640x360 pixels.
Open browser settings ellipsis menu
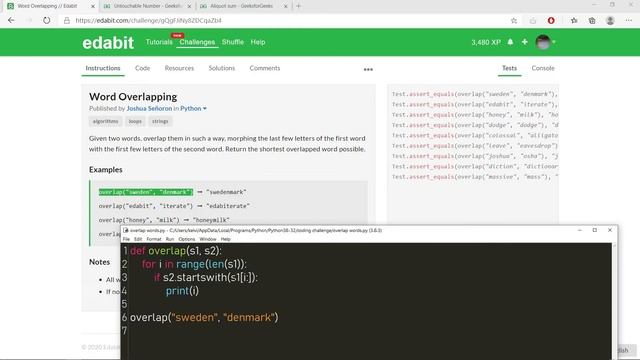pyautogui.click(x=629, y=20)
